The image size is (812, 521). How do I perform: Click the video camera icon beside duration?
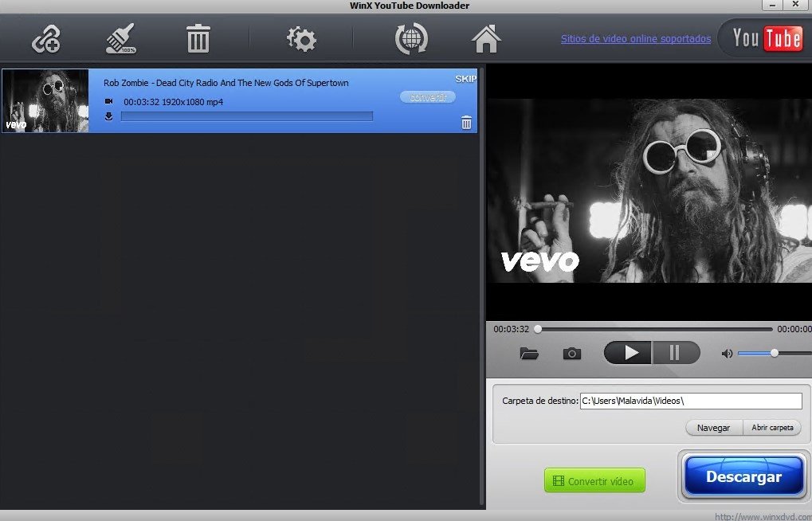108,101
